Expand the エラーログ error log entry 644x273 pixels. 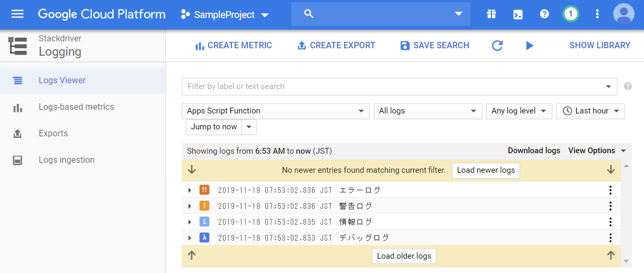point(190,190)
